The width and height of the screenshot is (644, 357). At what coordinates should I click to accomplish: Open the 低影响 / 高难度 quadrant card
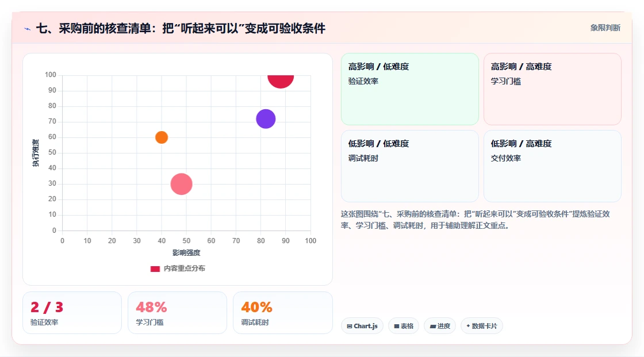point(553,166)
